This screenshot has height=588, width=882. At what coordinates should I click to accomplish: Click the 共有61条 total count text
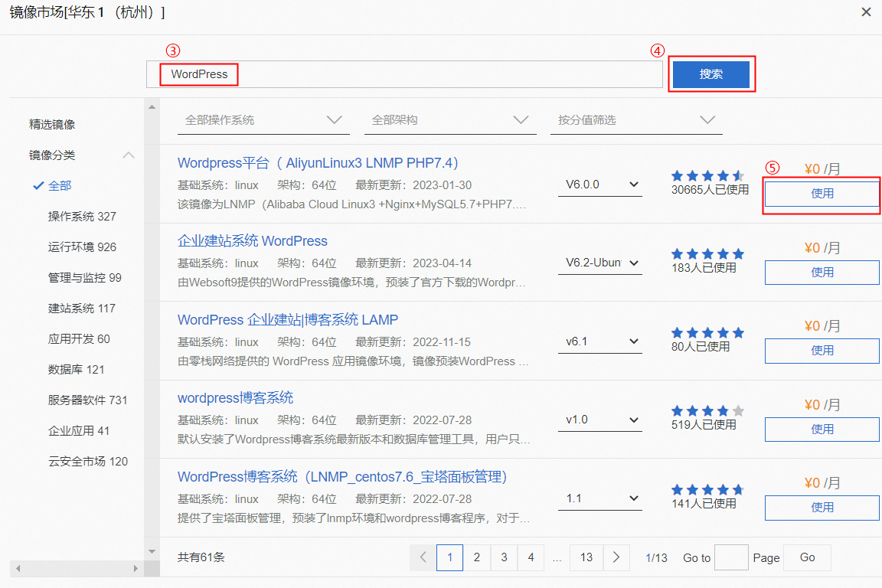tap(201, 557)
